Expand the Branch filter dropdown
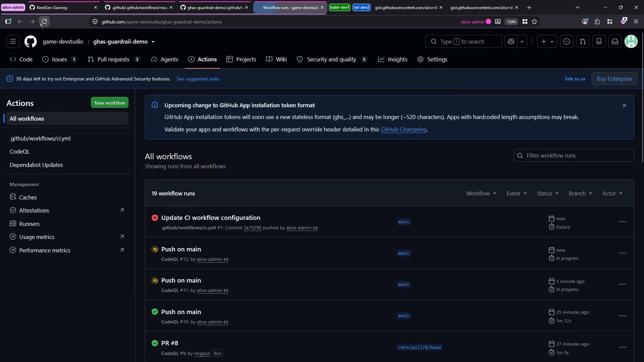Viewport: 644px width, 362px height. (x=580, y=193)
